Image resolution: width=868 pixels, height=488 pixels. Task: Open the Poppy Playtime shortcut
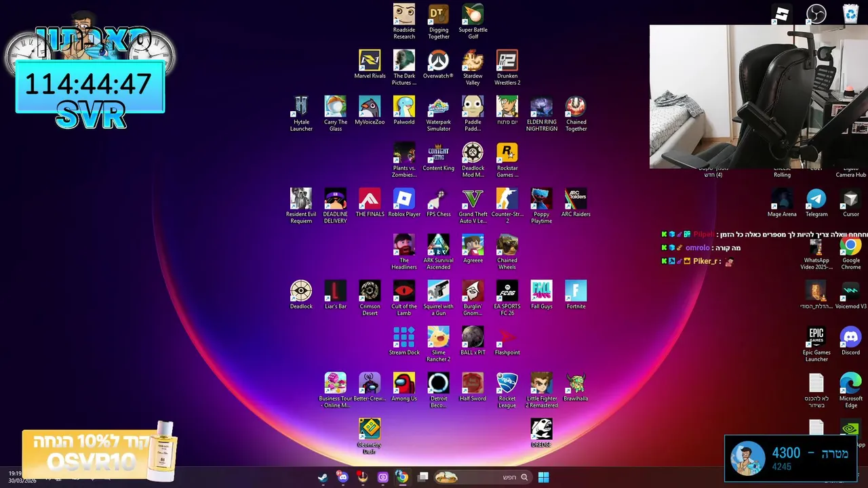pos(541,199)
